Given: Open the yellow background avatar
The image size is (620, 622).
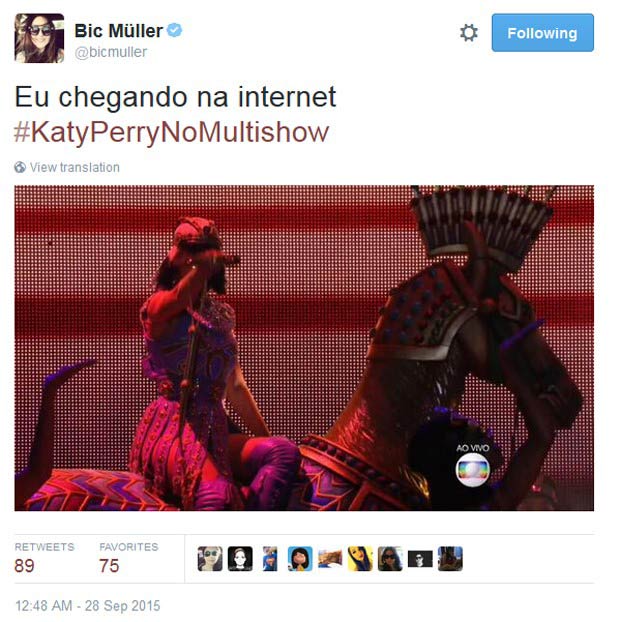Looking at the screenshot, I should click(x=360, y=559).
